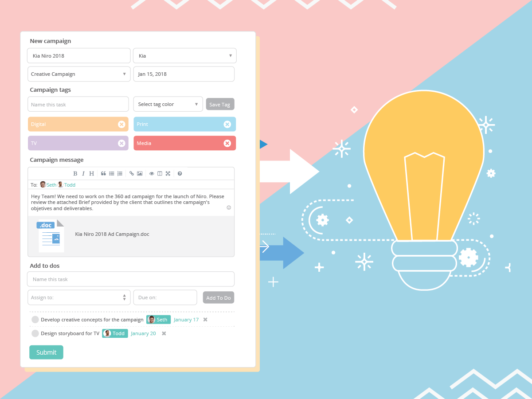The image size is (532, 399).
Task: Open the emoji picker in the message
Action: click(x=229, y=207)
